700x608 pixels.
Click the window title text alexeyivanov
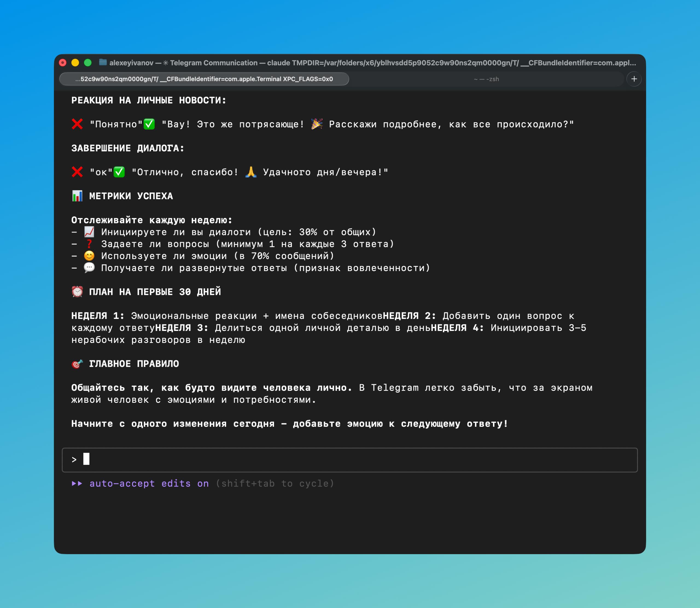(x=131, y=63)
